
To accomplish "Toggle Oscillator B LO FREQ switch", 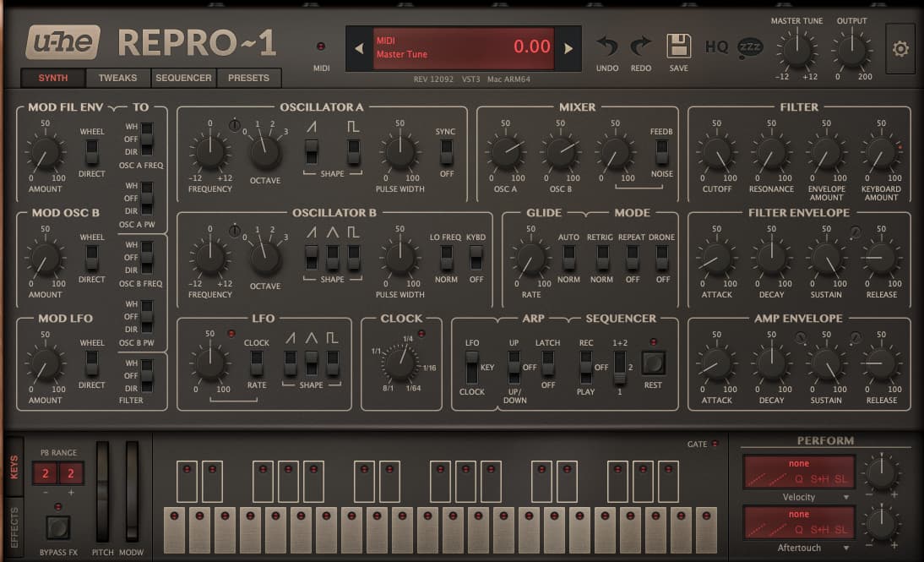I will (446, 257).
